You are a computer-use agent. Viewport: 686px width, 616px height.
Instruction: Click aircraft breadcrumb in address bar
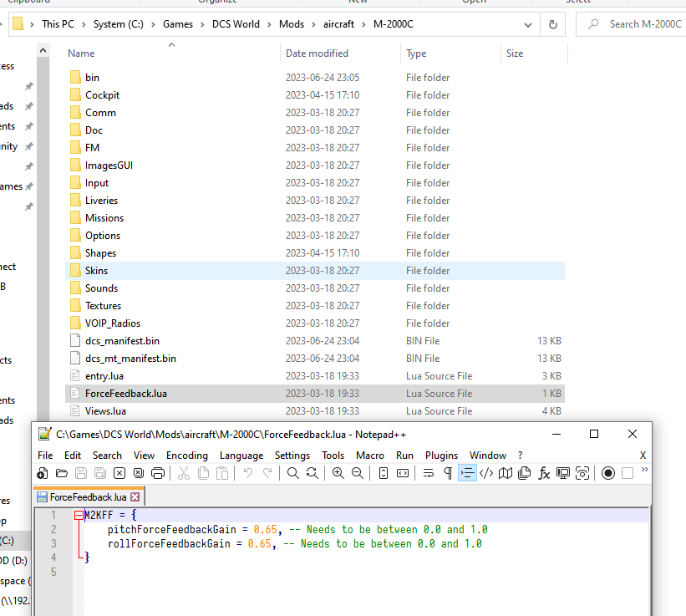pos(338,24)
